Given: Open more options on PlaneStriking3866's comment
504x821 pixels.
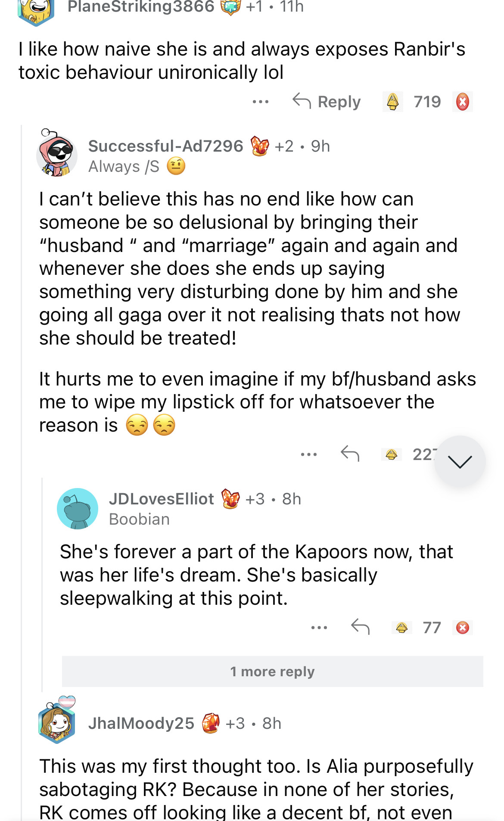Looking at the screenshot, I should pos(261,102).
